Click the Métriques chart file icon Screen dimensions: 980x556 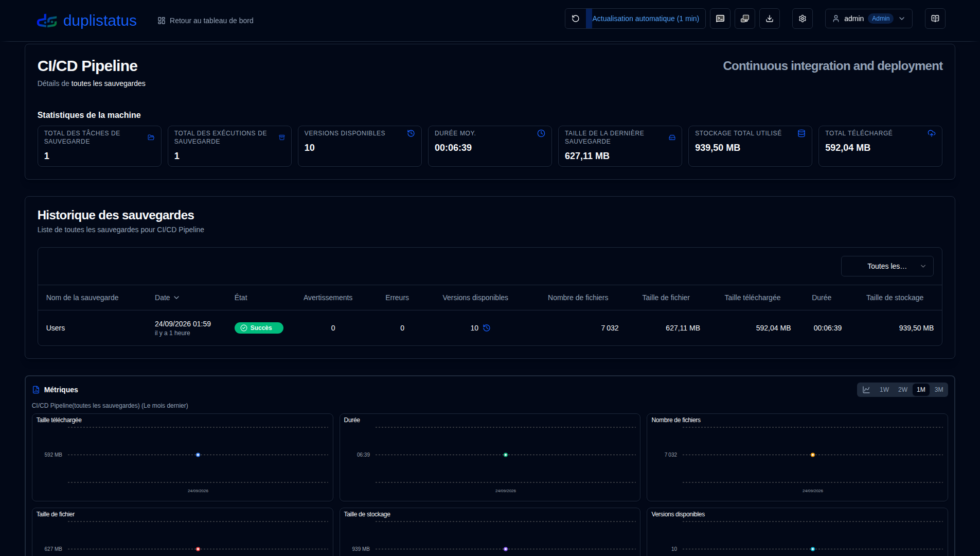point(36,390)
